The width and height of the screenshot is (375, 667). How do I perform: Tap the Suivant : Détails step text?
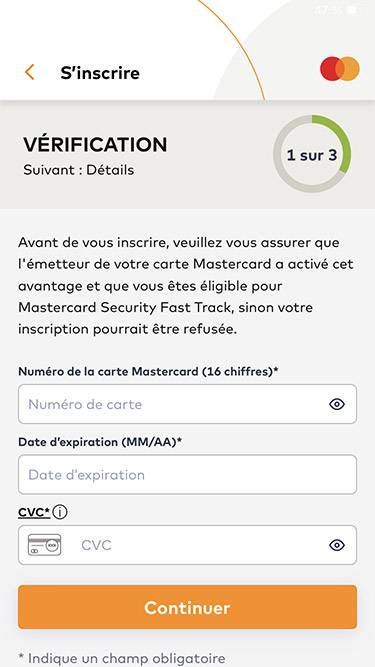(x=79, y=170)
